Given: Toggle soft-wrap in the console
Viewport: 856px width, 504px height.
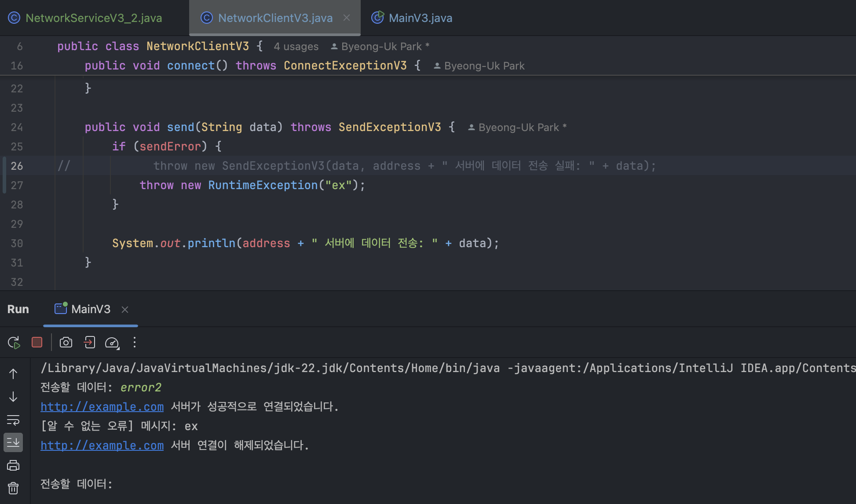Looking at the screenshot, I should click(x=13, y=420).
